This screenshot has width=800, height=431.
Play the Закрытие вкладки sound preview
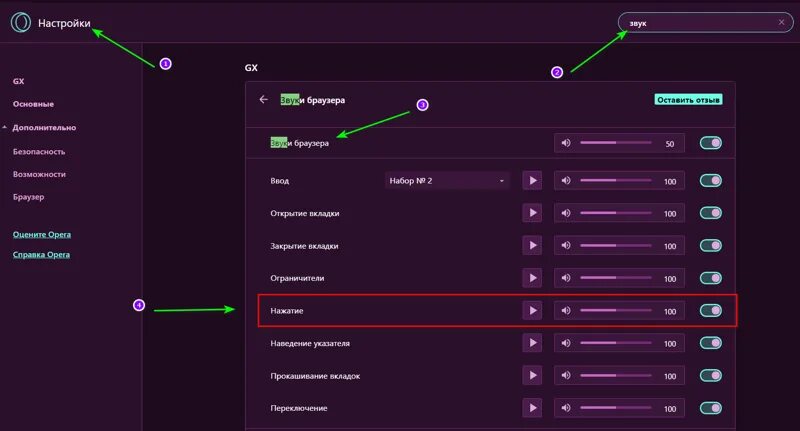click(532, 245)
